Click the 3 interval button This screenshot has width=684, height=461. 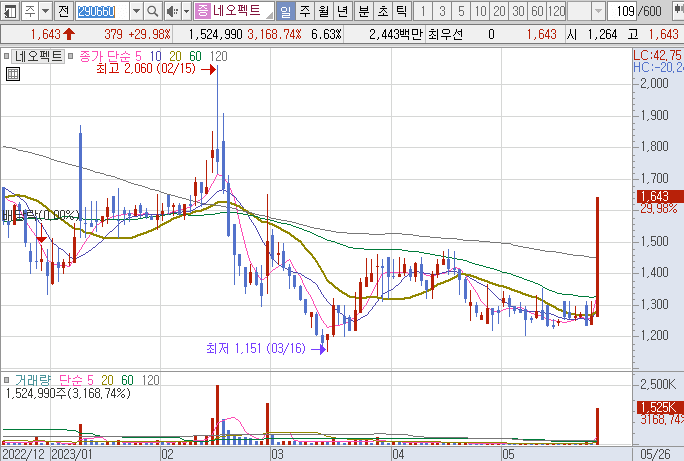[441, 11]
